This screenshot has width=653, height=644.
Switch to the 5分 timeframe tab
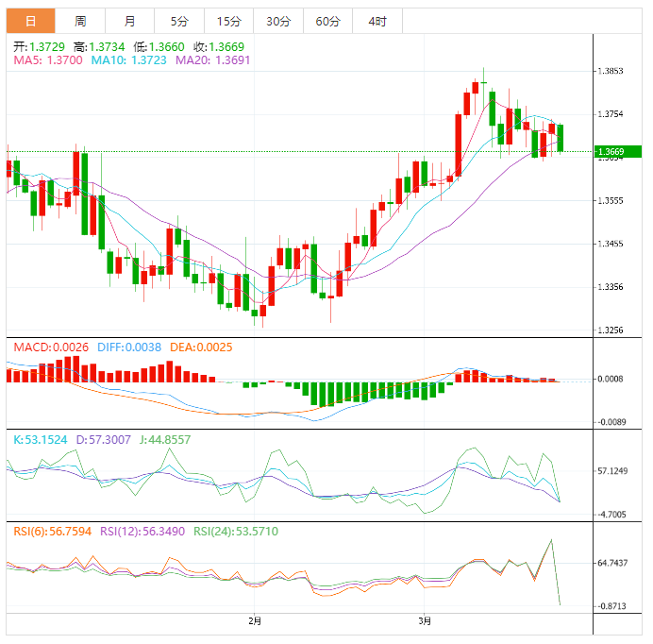click(178, 21)
